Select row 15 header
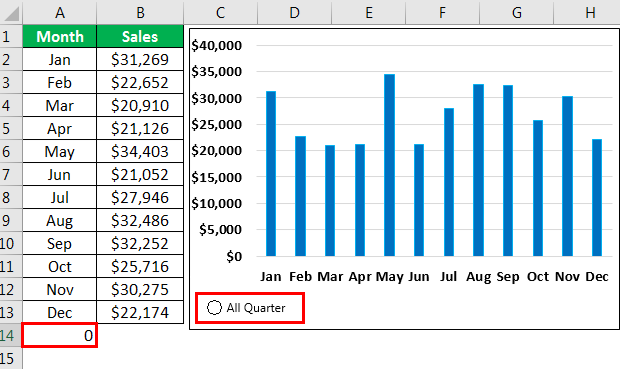620x369 pixels. coord(11,358)
